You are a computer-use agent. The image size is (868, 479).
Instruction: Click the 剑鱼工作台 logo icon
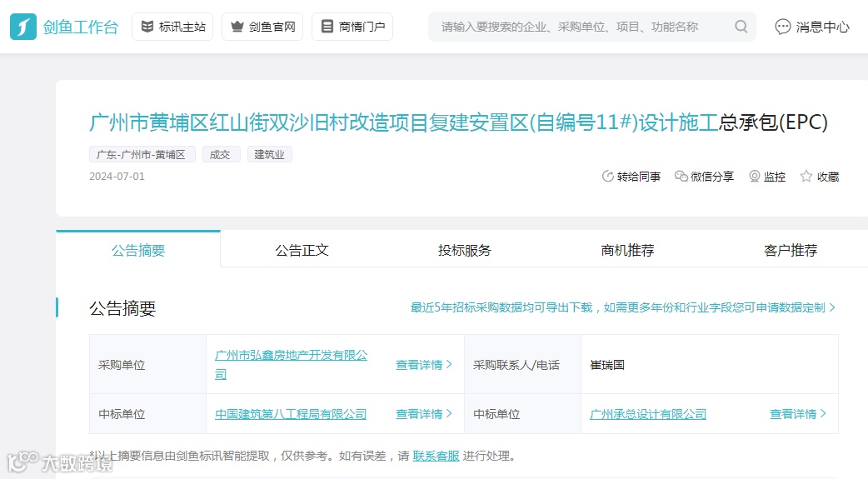click(x=23, y=27)
